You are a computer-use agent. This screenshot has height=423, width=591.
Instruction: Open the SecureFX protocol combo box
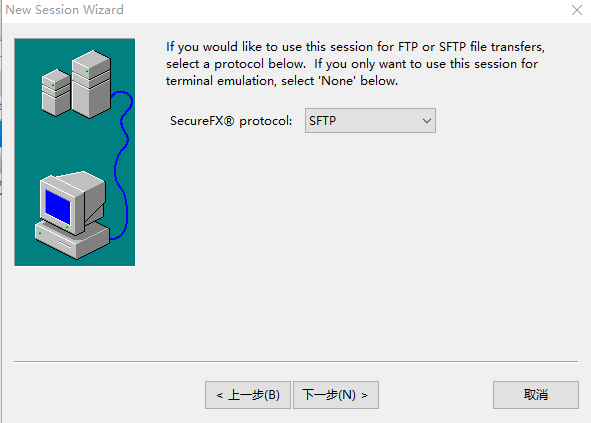[370, 121]
